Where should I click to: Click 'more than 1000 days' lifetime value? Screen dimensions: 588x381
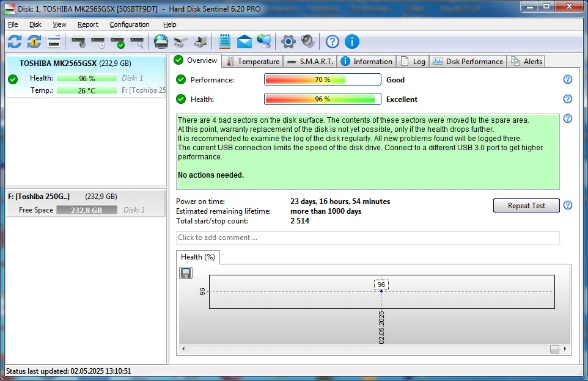tap(326, 211)
